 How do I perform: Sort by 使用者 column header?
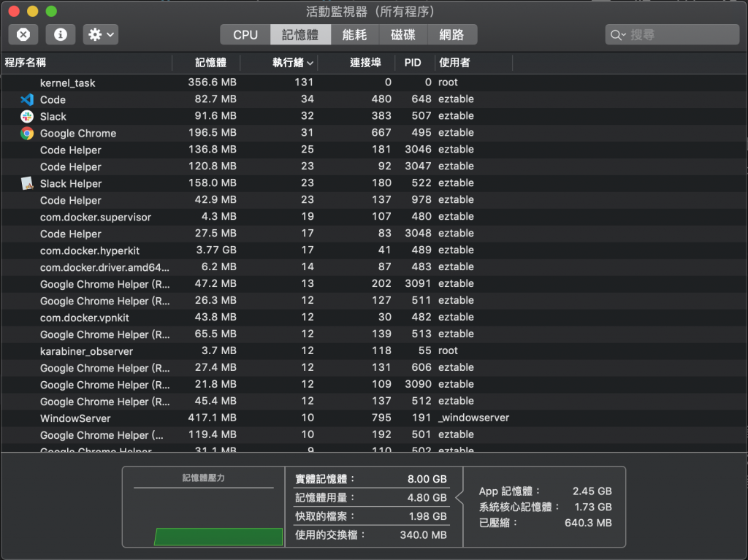(473, 63)
